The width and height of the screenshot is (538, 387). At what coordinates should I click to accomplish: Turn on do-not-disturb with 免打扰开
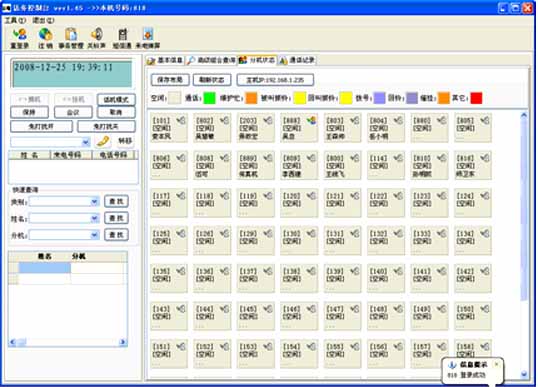click(x=41, y=127)
